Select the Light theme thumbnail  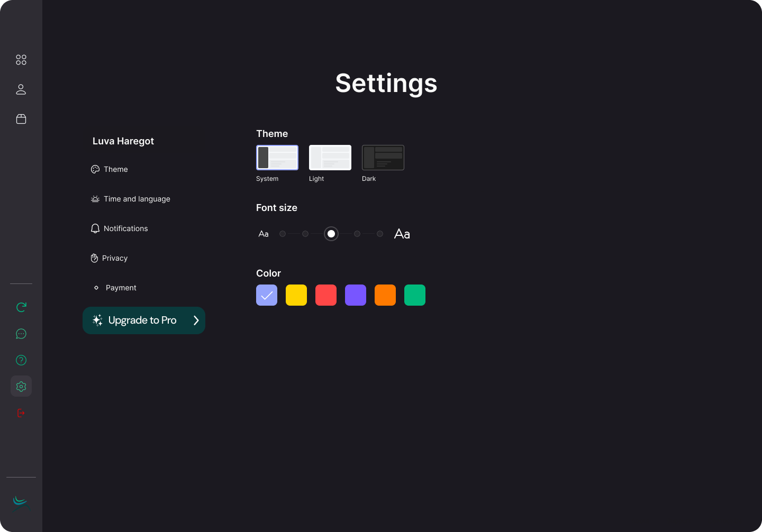[330, 158]
